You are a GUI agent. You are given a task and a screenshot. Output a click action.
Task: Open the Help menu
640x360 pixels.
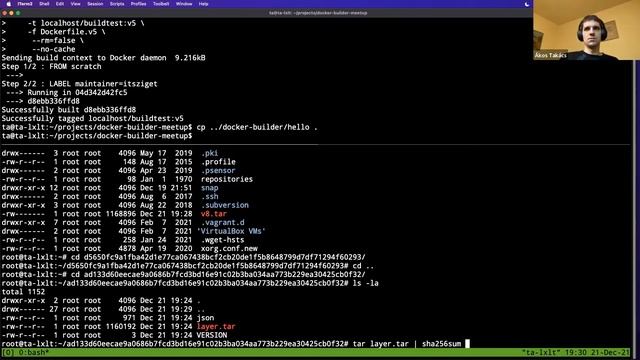(x=203, y=4)
